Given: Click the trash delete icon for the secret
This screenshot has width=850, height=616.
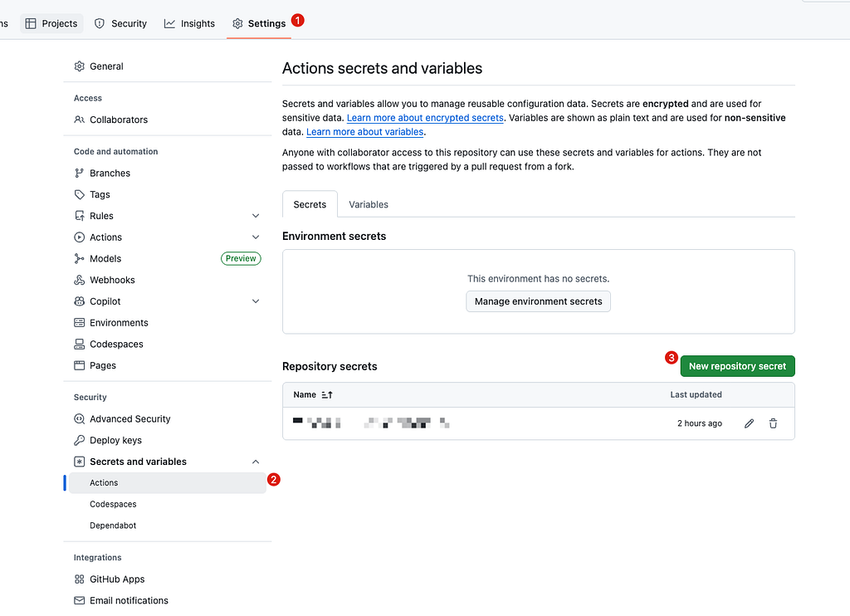Looking at the screenshot, I should (773, 423).
